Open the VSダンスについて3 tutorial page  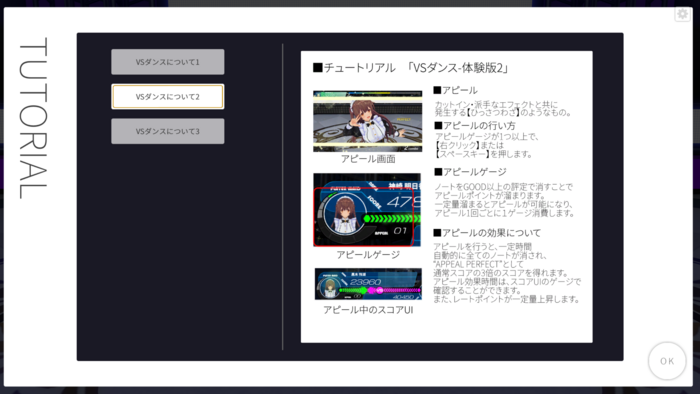(167, 131)
